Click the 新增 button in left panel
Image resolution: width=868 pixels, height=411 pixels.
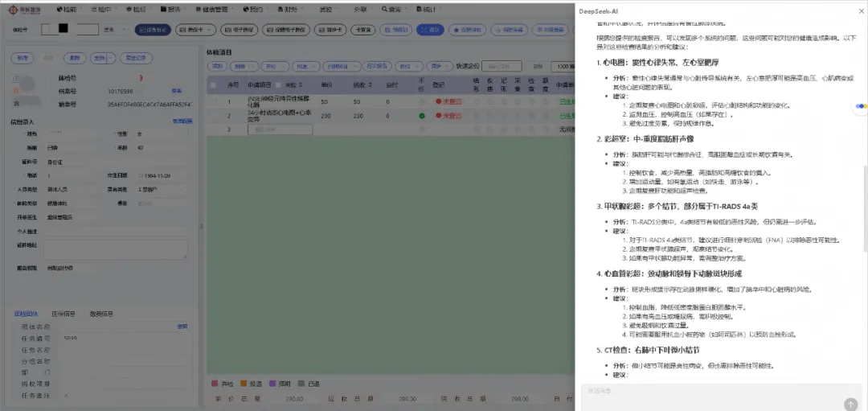coord(23,58)
